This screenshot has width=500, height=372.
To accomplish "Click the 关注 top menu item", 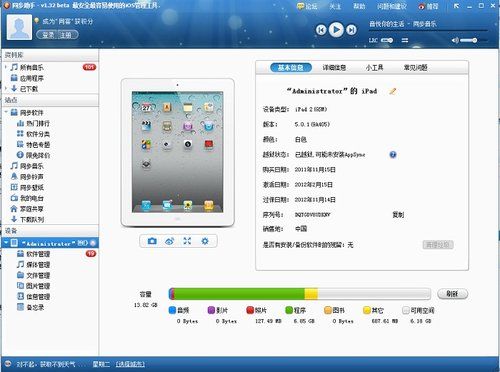I will pyautogui.click(x=335, y=6).
